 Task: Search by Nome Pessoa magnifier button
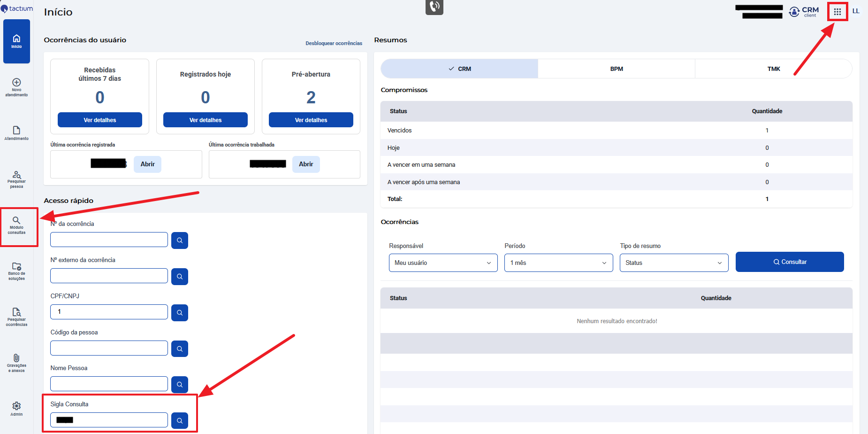180,385
